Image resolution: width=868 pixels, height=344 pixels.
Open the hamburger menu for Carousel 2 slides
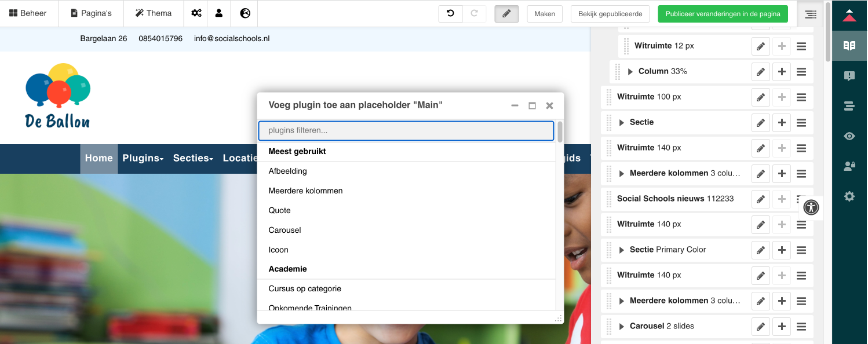click(x=801, y=326)
